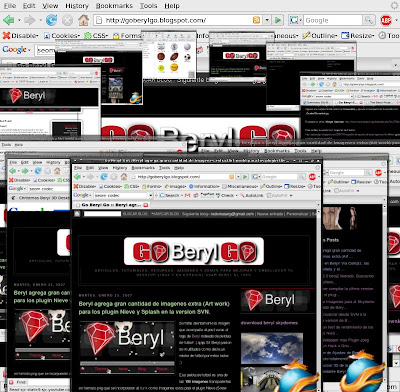Click sky clouds skydome thumbnail in front window
The width and height of the screenshot is (400, 392).
pyautogui.click(x=272, y=348)
